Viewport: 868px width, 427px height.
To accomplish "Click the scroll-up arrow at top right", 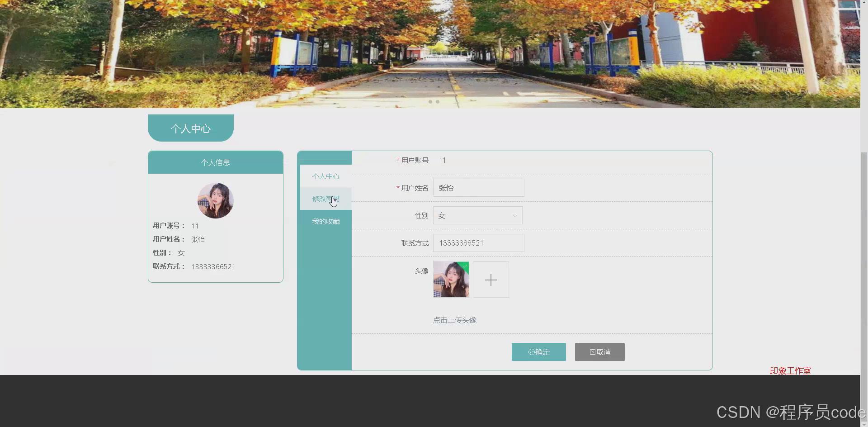I will click(864, 2).
